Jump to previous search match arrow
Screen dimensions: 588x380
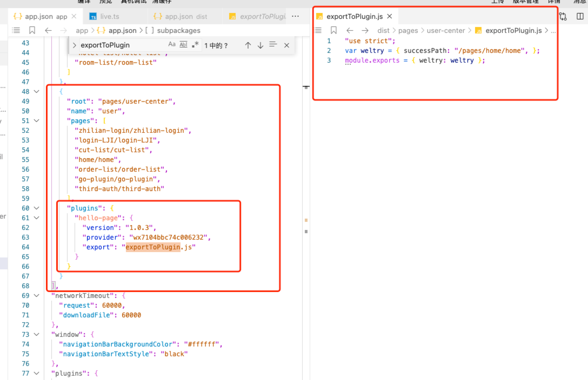[x=248, y=45]
